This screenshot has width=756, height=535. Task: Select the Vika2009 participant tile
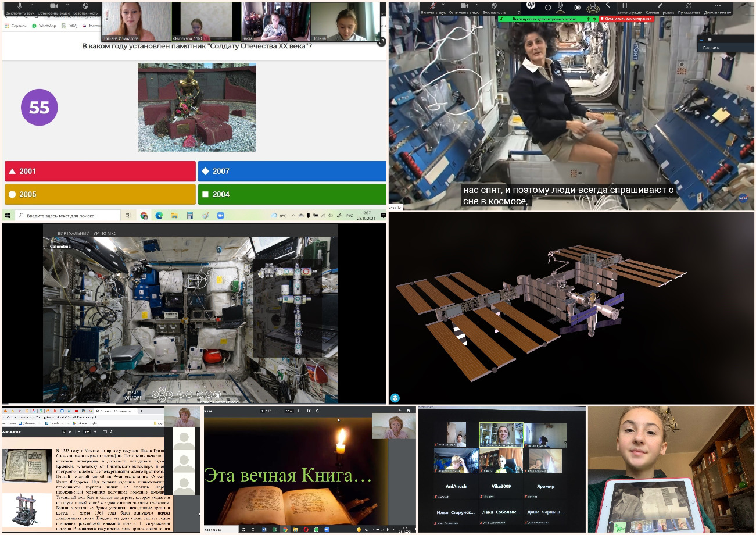click(501, 487)
